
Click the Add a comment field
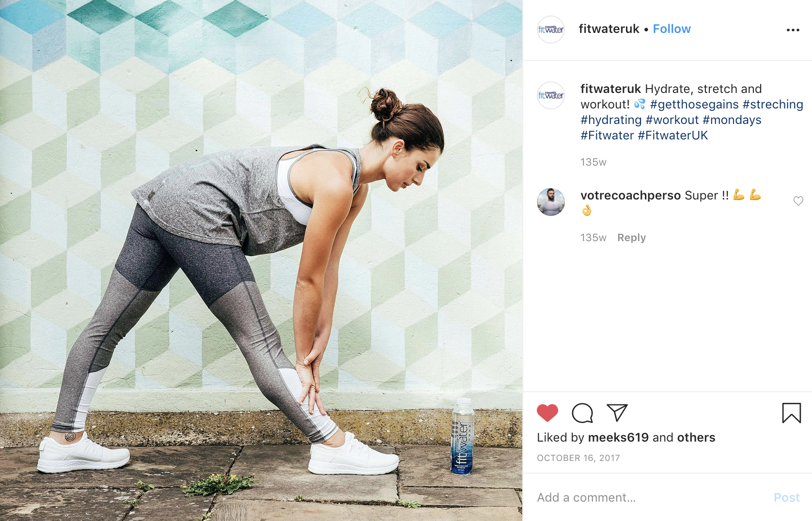coord(649,497)
